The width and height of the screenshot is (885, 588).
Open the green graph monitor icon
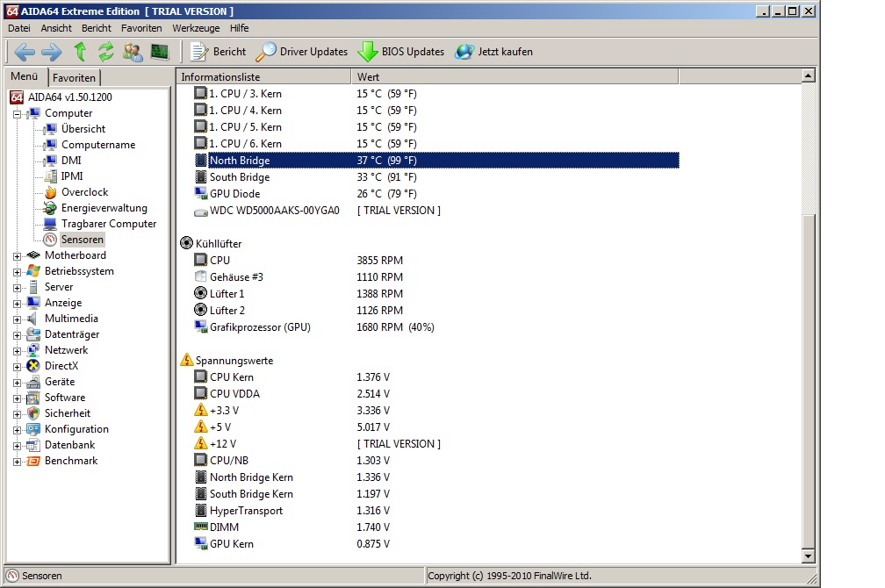click(160, 52)
